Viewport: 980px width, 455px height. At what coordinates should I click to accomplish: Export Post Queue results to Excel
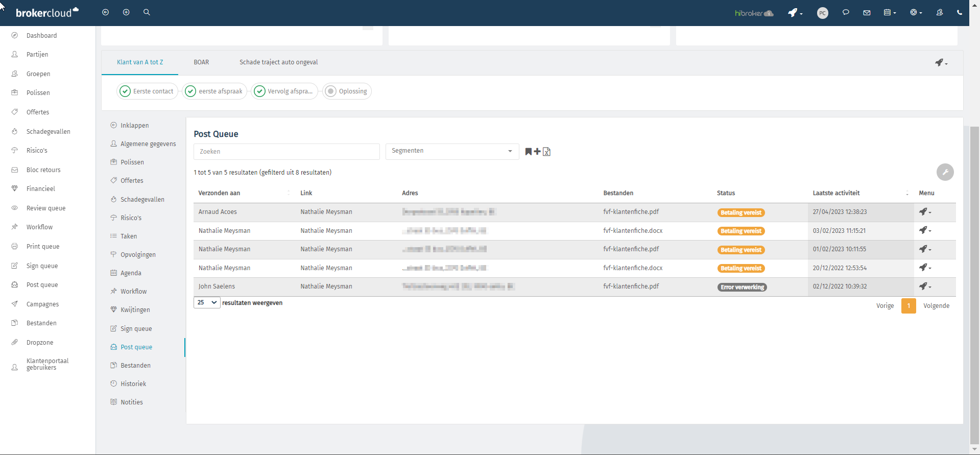(x=546, y=152)
